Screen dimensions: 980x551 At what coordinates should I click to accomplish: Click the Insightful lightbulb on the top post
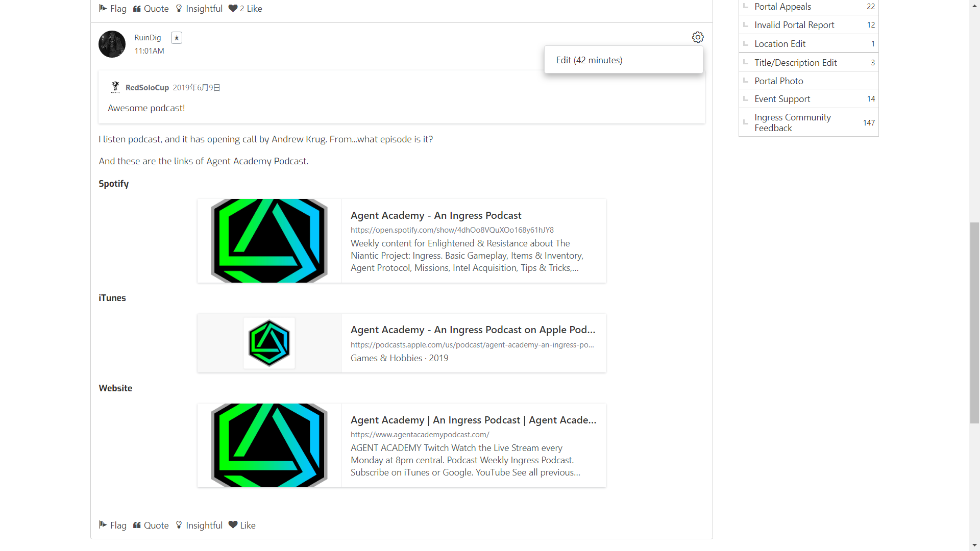coord(179,8)
